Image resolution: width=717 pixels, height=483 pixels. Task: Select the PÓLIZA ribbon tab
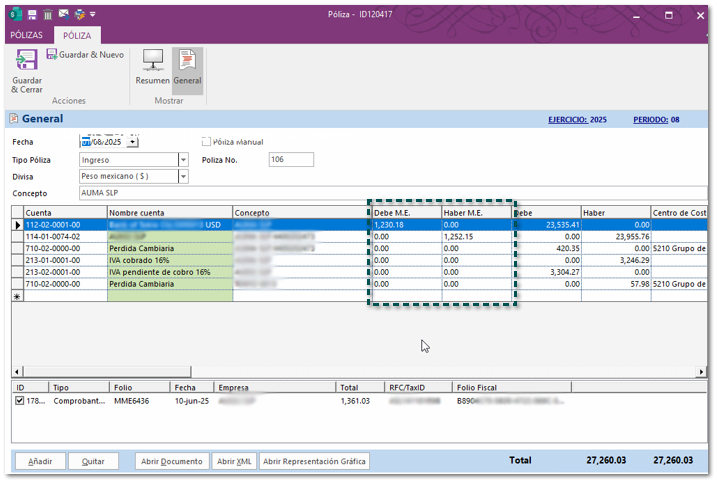coord(78,35)
